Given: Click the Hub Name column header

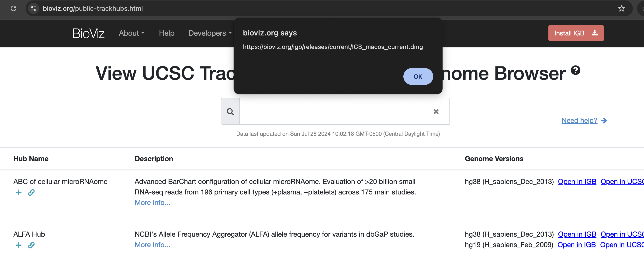Looking at the screenshot, I should click(x=31, y=159).
